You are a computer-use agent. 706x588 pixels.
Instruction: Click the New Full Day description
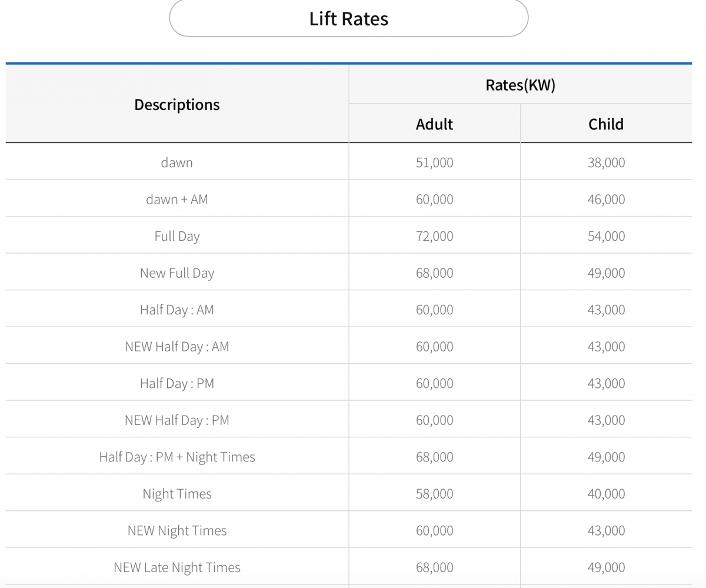pos(176,273)
